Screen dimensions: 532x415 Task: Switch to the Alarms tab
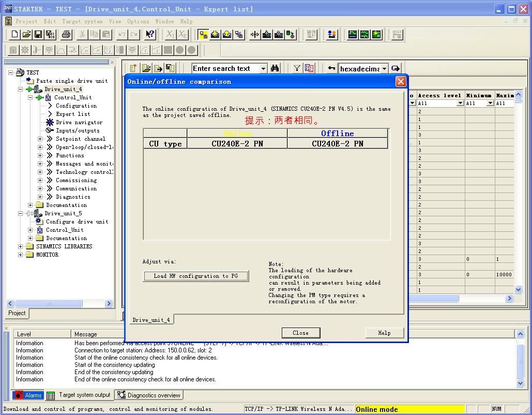click(28, 395)
